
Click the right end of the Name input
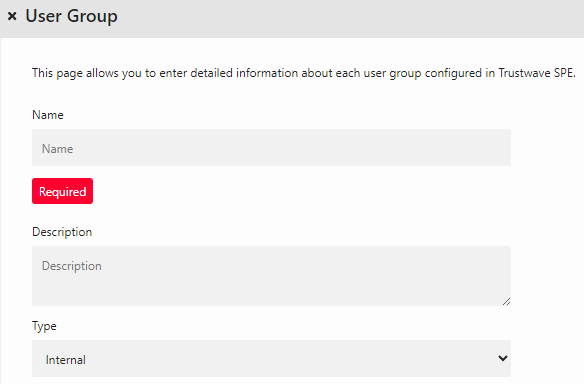pos(495,147)
